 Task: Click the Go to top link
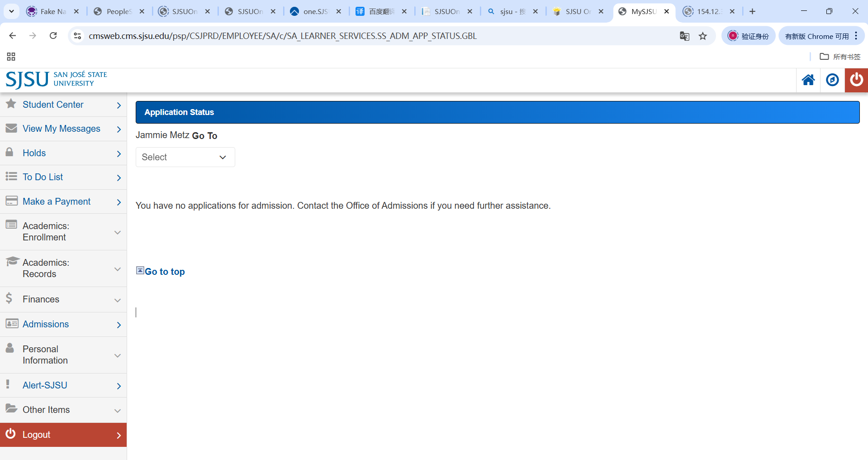point(165,272)
